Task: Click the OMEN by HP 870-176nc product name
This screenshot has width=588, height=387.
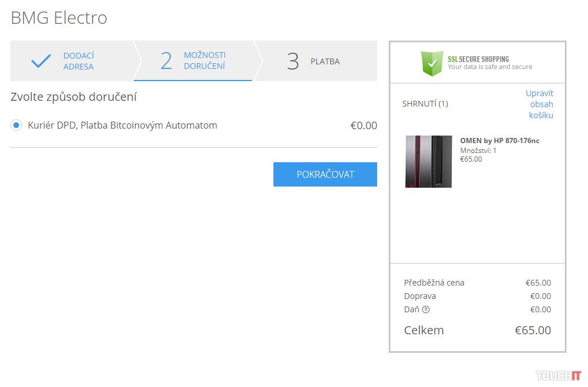Action: tap(499, 140)
